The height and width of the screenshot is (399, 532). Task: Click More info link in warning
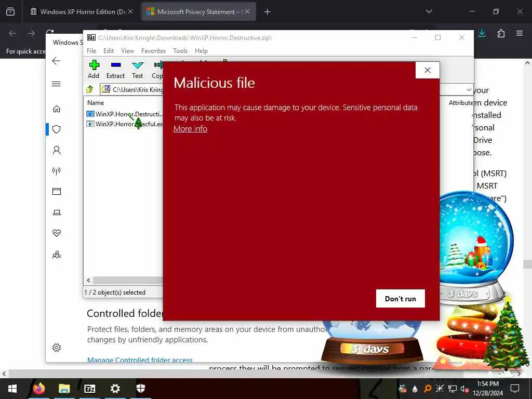click(190, 129)
